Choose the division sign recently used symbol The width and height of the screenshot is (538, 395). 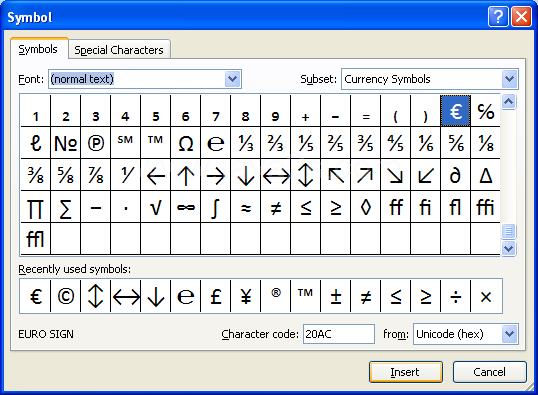[x=455, y=296]
